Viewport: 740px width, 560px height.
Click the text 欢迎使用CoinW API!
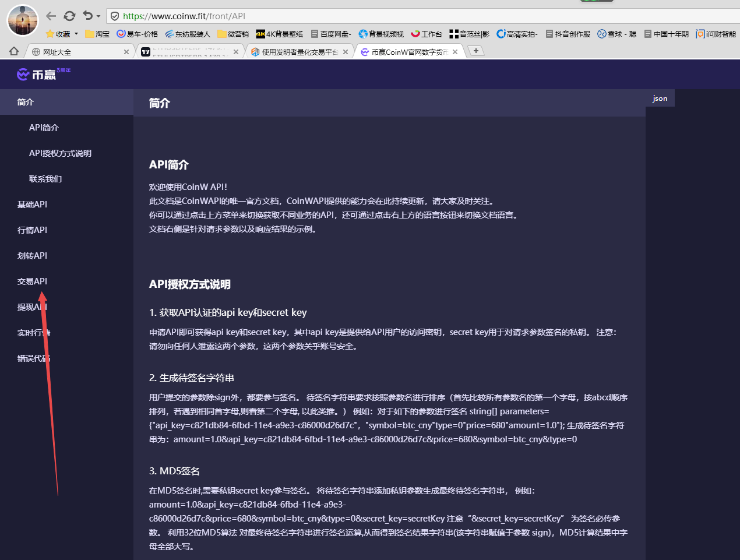coord(188,187)
